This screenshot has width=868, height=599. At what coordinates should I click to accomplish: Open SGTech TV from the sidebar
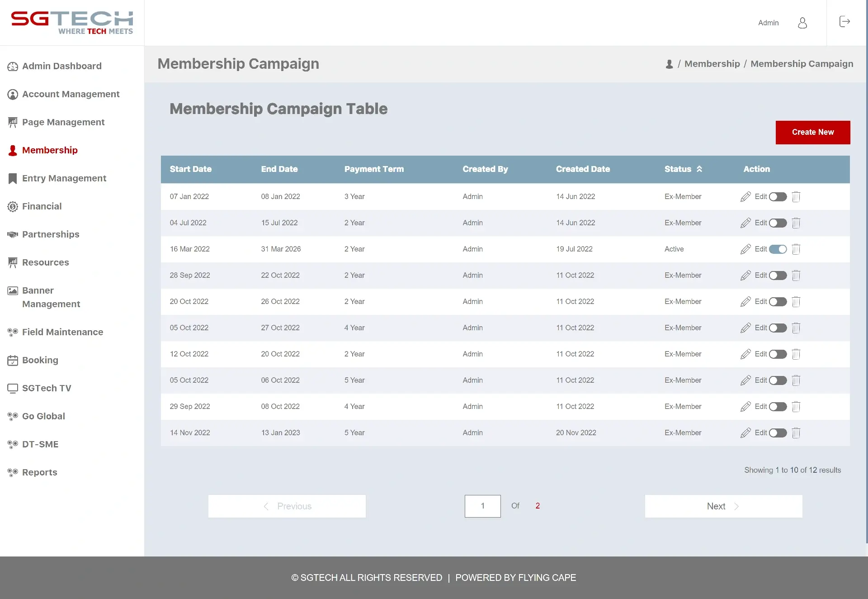coord(47,388)
